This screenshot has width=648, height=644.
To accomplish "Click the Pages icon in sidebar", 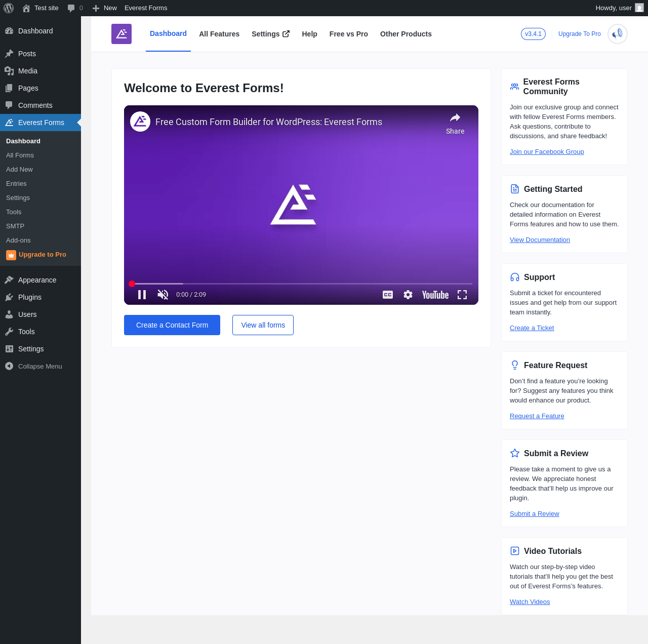I will 9,88.
